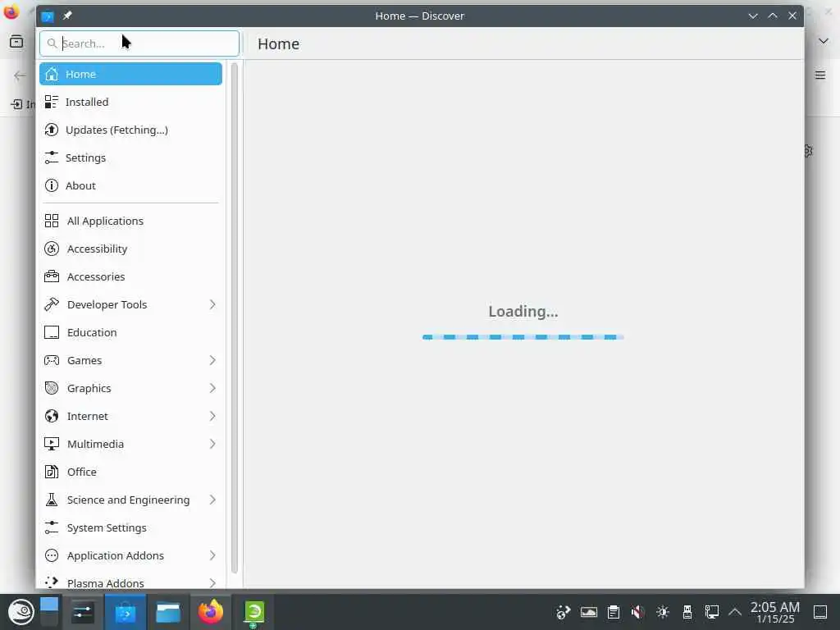Click the green installer icon in taskbar
840x630 pixels.
click(x=254, y=612)
